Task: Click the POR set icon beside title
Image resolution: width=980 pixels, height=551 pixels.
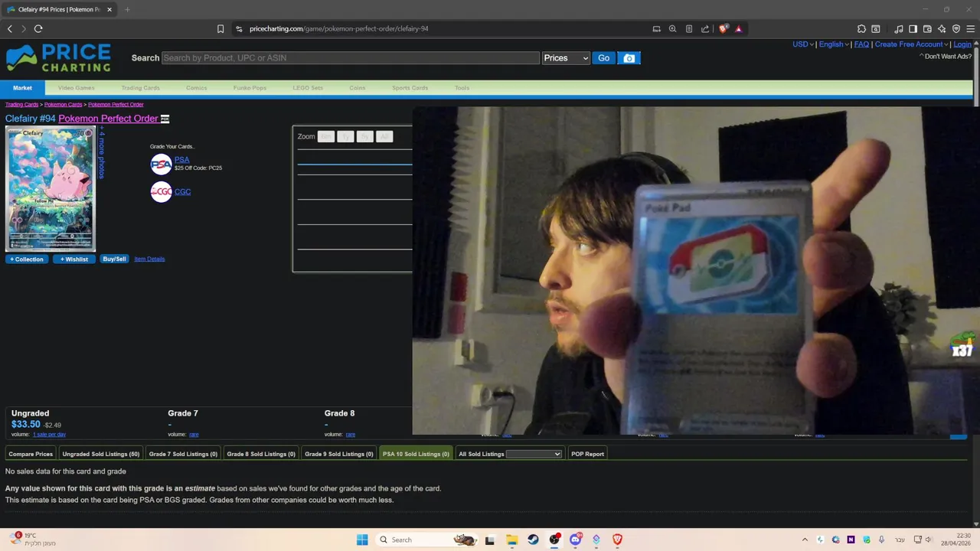Action: [165, 119]
